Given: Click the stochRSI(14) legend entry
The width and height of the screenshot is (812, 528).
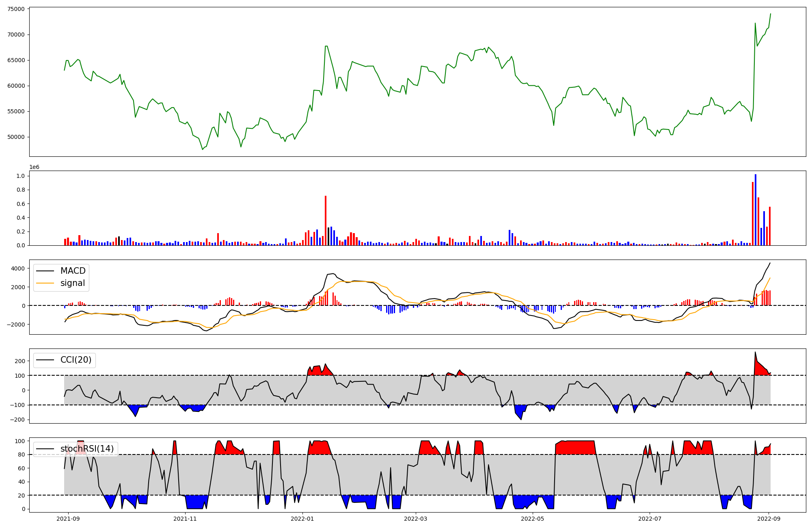Looking at the screenshot, I should click(x=87, y=449).
